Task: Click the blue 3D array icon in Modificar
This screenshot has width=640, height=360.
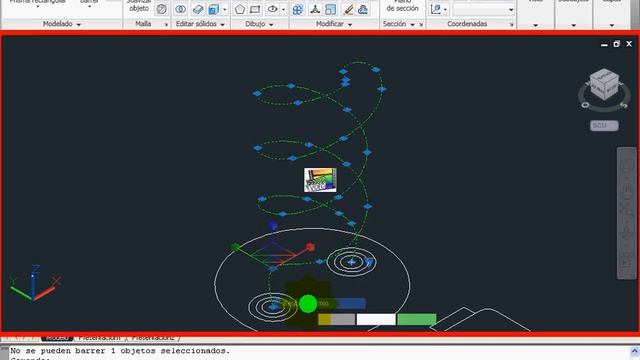Action: [298, 9]
